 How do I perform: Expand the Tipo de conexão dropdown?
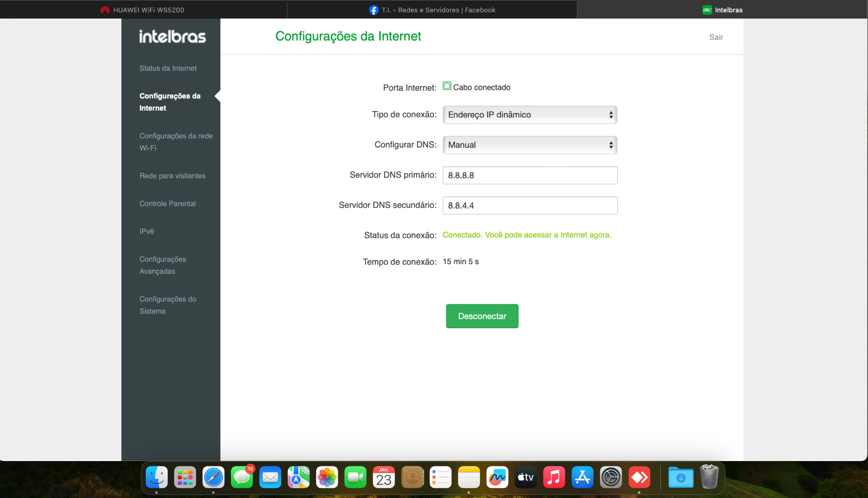[x=530, y=115]
